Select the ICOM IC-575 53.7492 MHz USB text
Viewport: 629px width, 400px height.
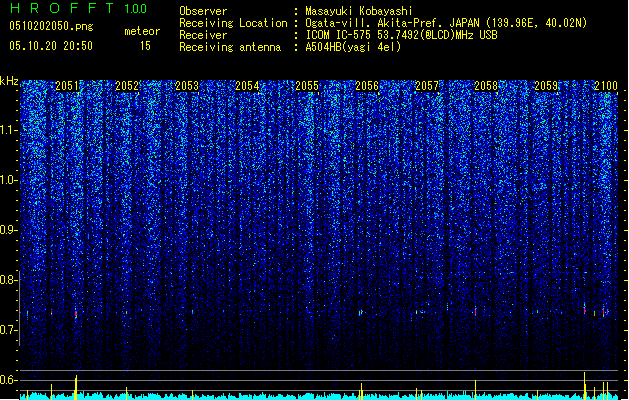click(x=402, y=35)
